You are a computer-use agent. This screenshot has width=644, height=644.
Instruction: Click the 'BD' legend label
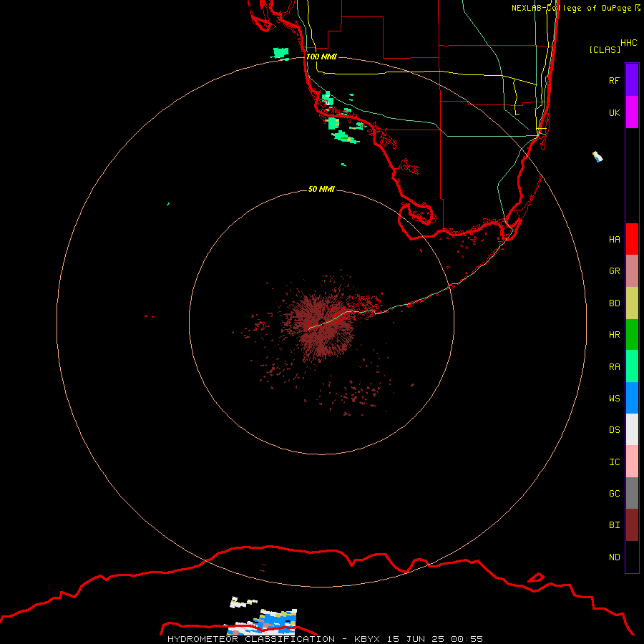pyautogui.click(x=615, y=303)
